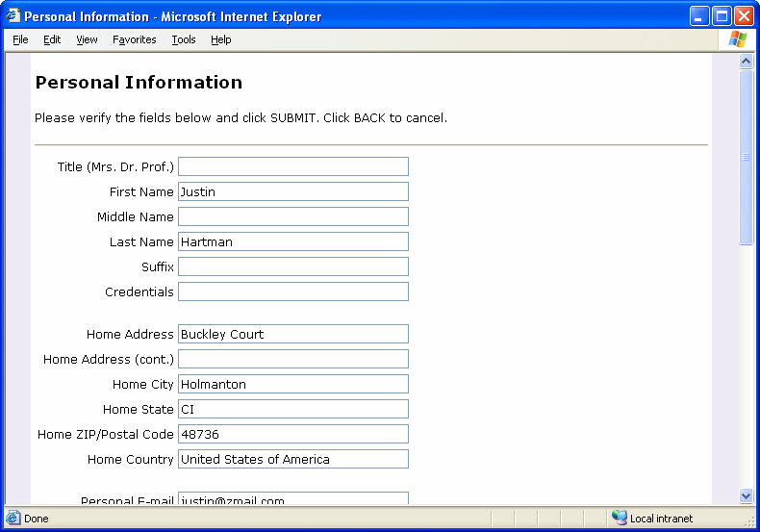Image resolution: width=760 pixels, height=532 pixels.
Task: Click the Home State field showing CI
Action: pos(292,409)
